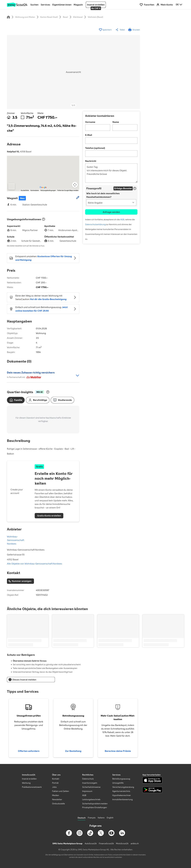Screen dimensions: 191x868
Task: Switch insights to Studierende
Action: 63,400
